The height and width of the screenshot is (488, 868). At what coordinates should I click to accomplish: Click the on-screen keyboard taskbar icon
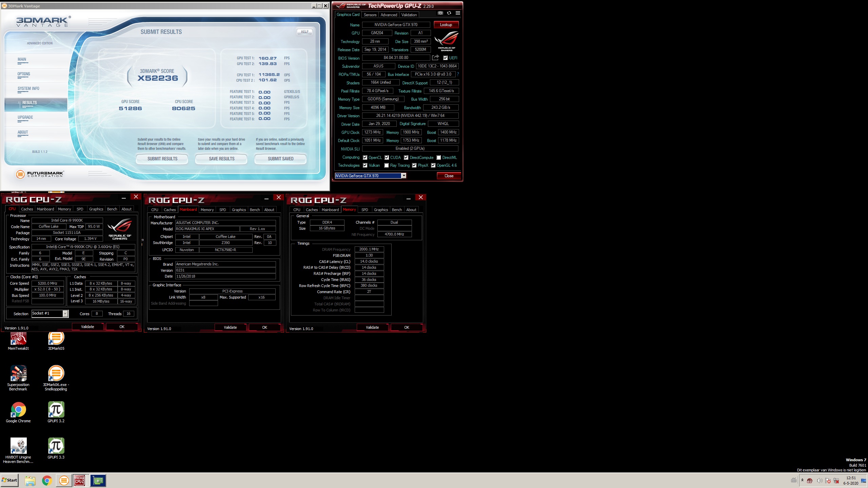[794, 480]
